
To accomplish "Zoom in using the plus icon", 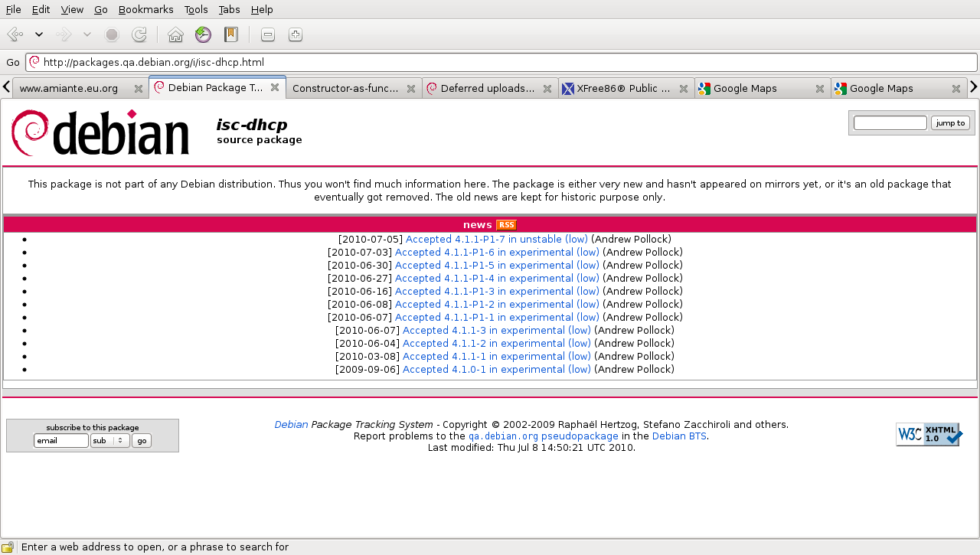I will tap(295, 34).
